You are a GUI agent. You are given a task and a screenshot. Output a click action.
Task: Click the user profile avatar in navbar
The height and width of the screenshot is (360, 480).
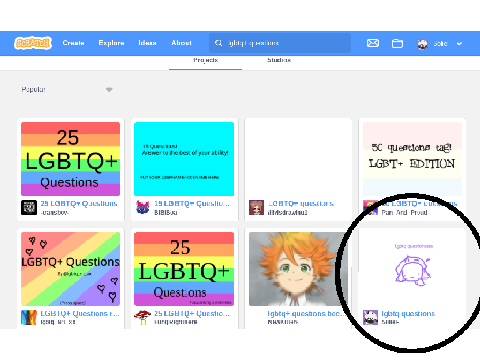coord(422,44)
